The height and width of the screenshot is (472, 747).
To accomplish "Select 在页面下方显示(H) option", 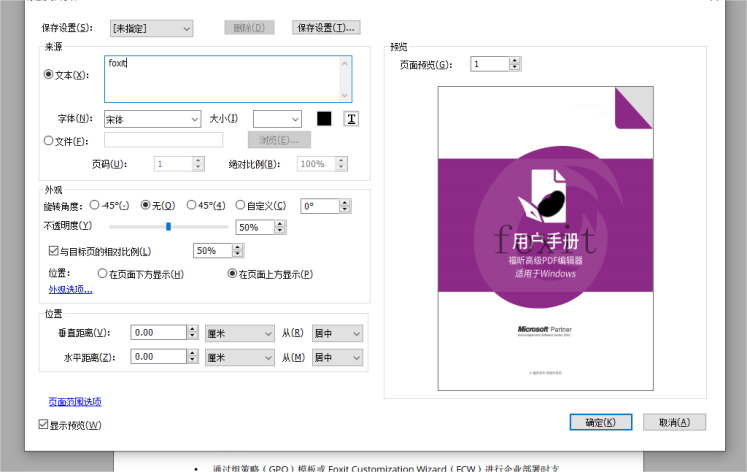I will [102, 273].
